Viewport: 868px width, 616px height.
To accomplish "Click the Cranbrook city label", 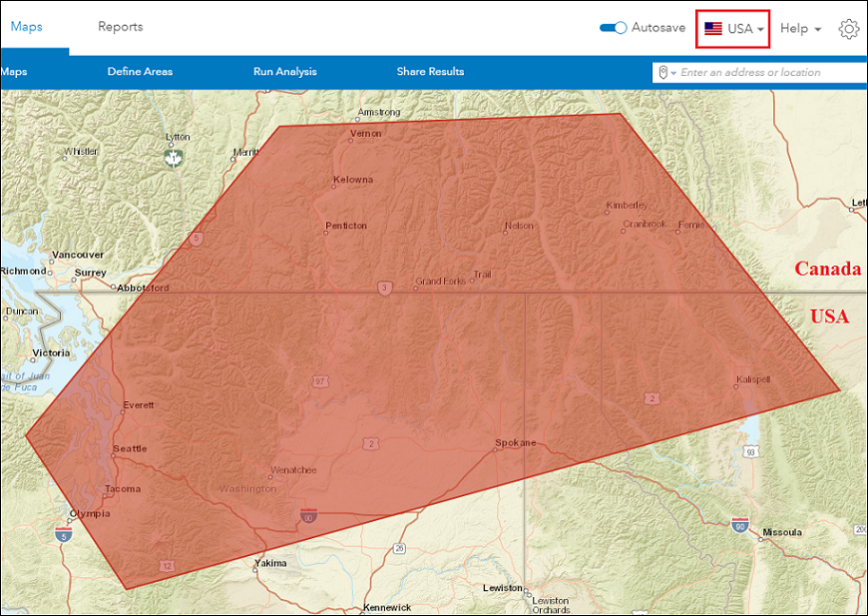I will point(645,225).
